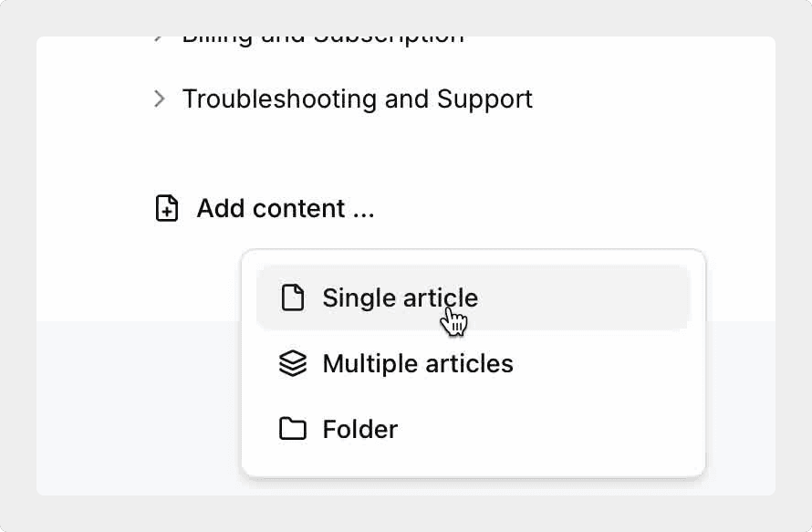Select the Multiple articles menu entry
This screenshot has height=532, width=812.
tap(418, 364)
